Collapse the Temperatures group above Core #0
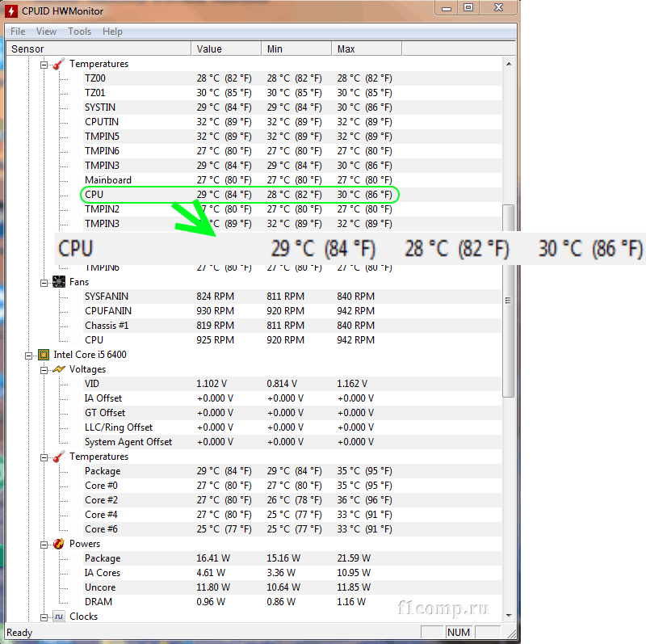This screenshot has width=646, height=644. click(x=44, y=457)
